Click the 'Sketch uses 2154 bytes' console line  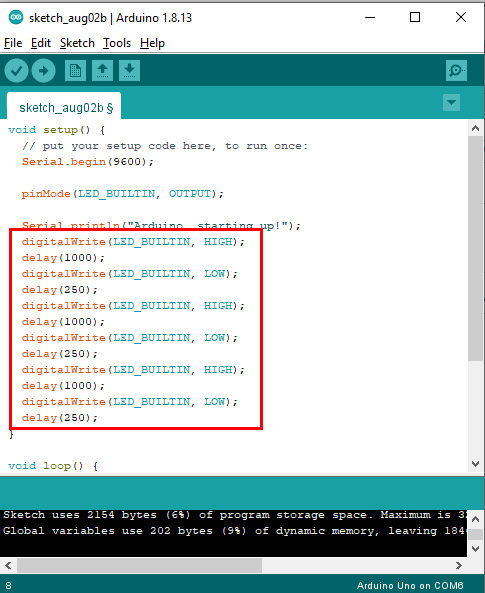[234, 515]
